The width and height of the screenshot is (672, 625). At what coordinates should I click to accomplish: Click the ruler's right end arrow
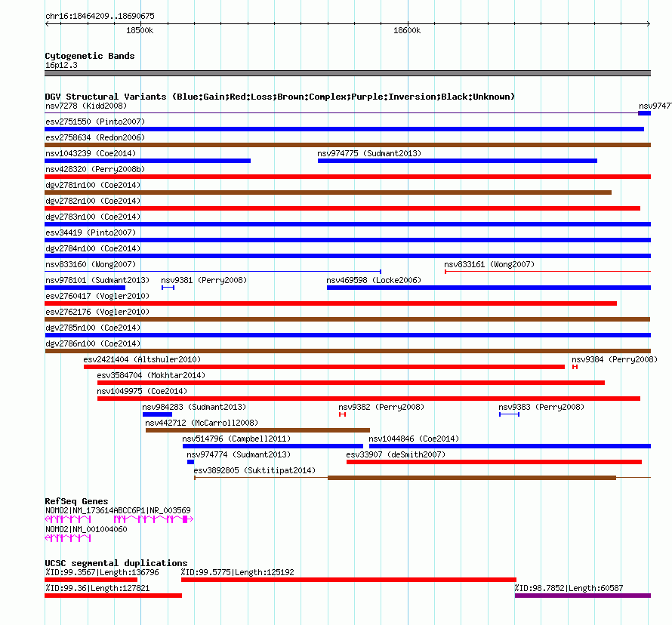[x=649, y=24]
